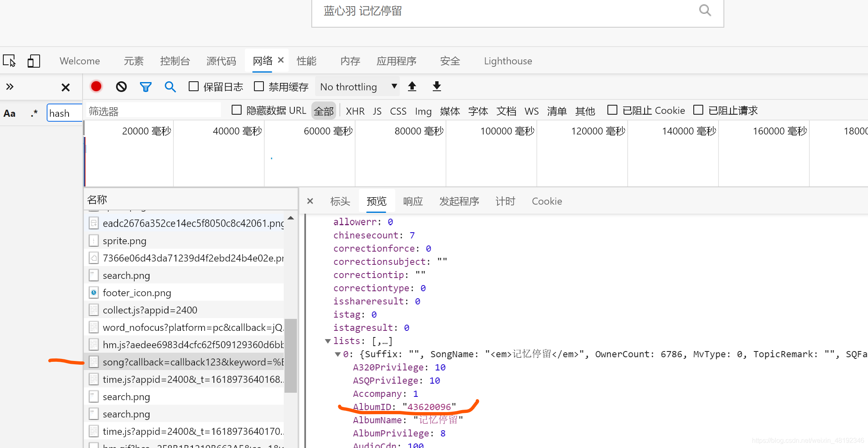Enable disable cache checkbox
The height and width of the screenshot is (448, 868).
click(259, 86)
